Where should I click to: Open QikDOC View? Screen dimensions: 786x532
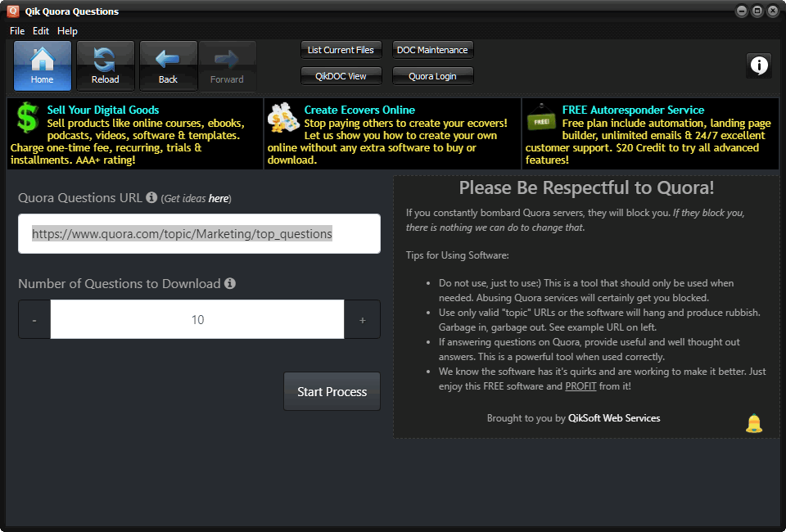(341, 76)
